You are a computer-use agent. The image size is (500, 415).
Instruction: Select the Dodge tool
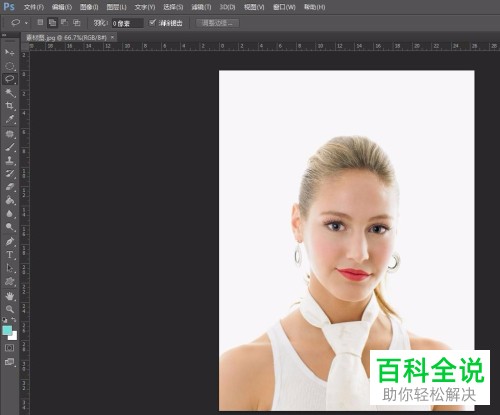tap(10, 227)
